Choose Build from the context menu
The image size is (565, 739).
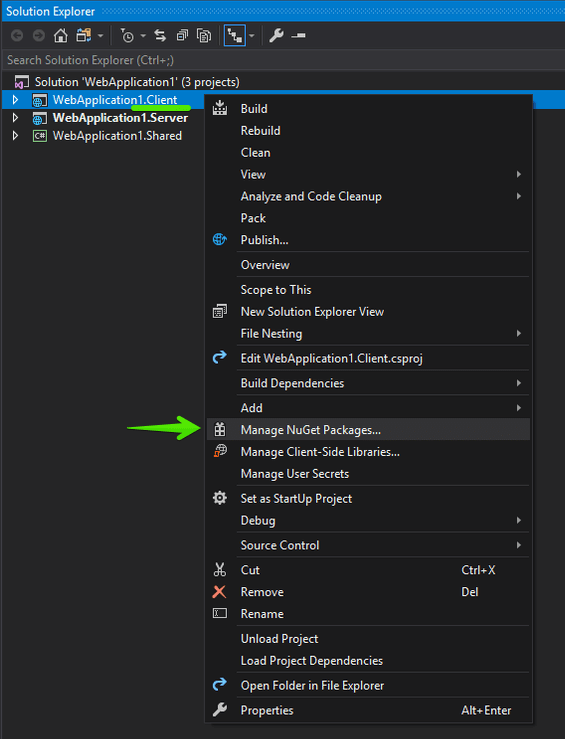click(x=368, y=109)
